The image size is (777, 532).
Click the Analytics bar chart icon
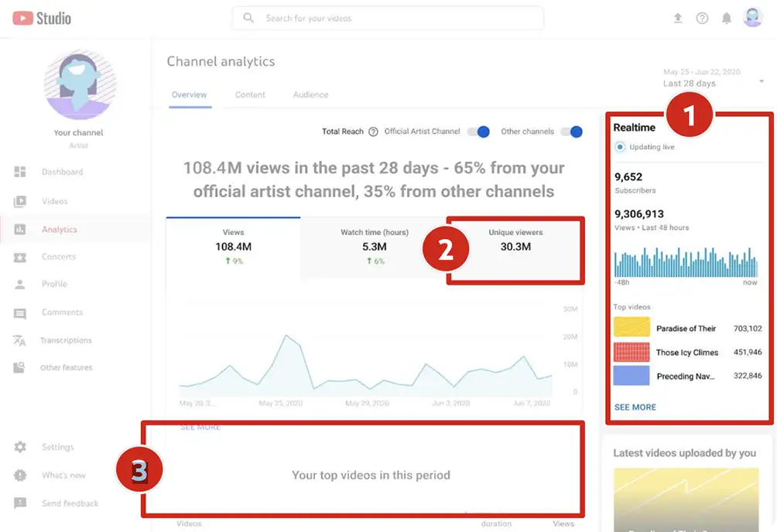[20, 230]
